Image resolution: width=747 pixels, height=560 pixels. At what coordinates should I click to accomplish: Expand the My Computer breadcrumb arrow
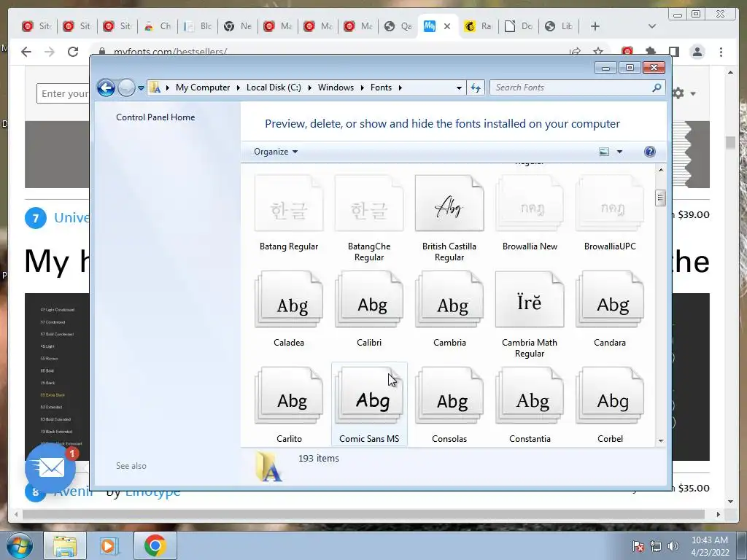(239, 87)
